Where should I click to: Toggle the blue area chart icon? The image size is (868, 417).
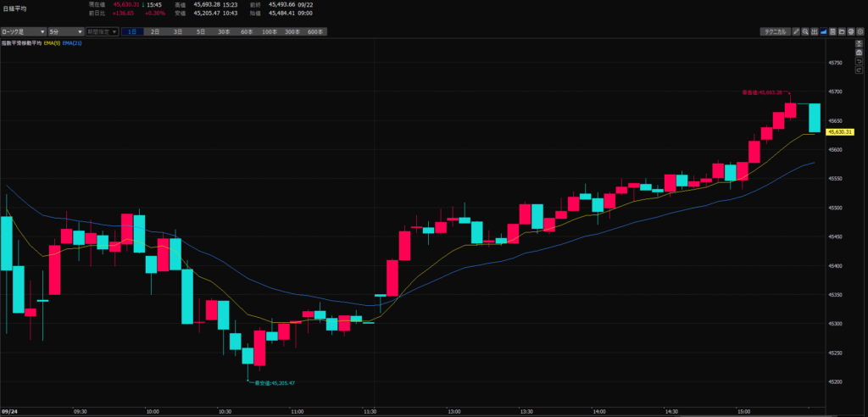pos(824,31)
